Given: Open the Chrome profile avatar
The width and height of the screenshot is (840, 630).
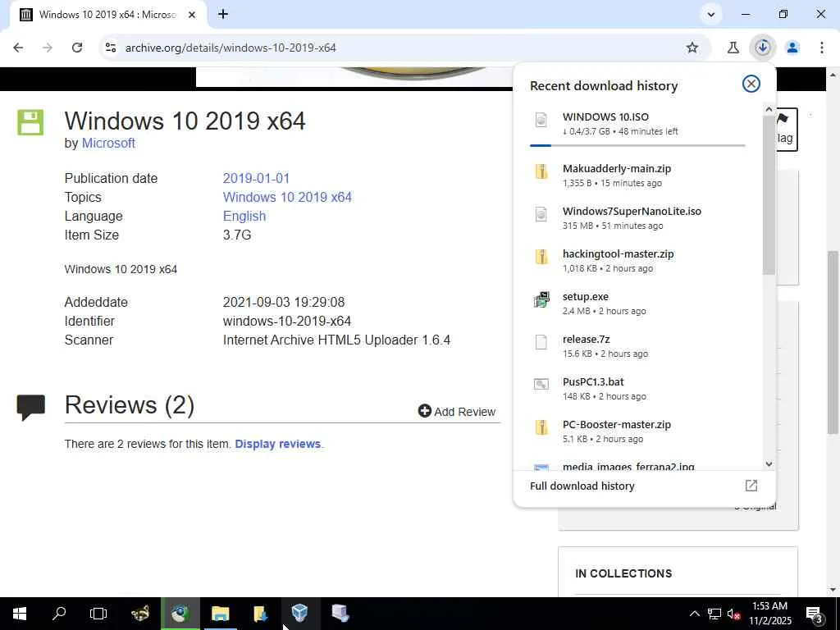Looking at the screenshot, I should pyautogui.click(x=792, y=48).
